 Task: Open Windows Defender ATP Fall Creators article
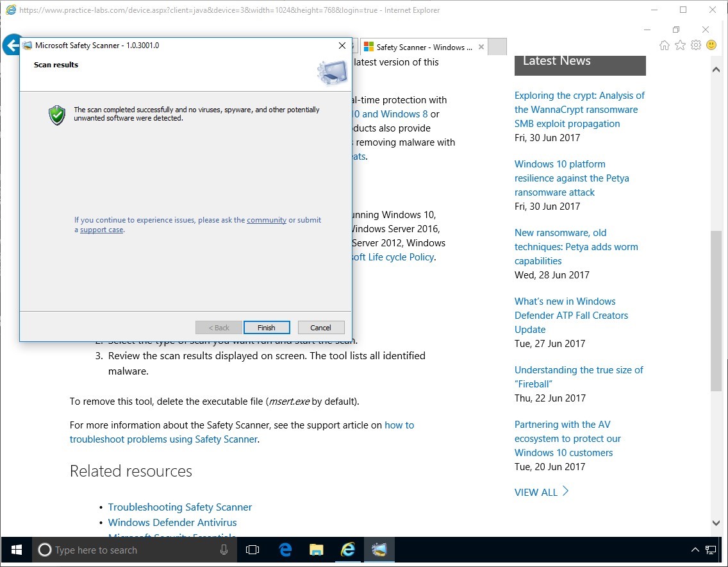point(571,316)
